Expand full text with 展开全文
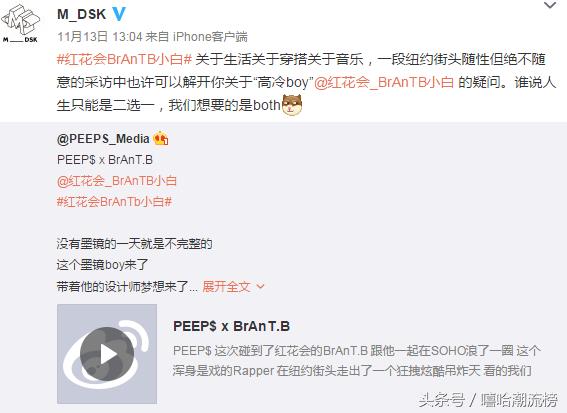This screenshot has width=567, height=413. 227,287
